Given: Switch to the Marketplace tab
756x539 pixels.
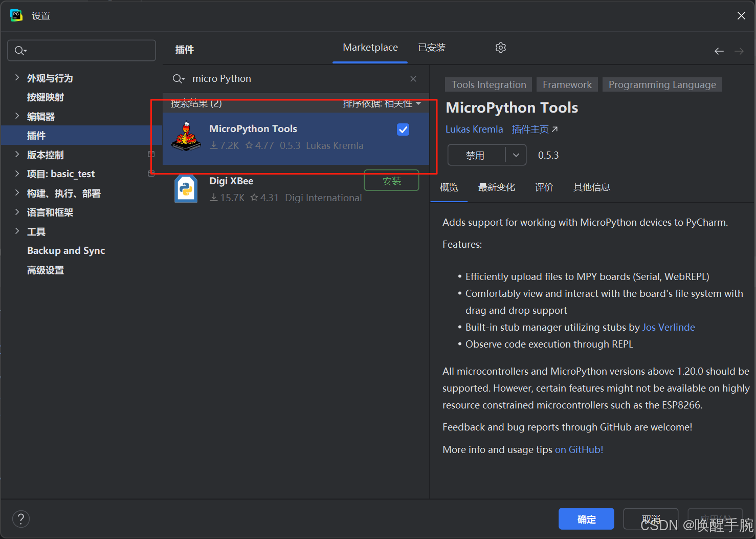Looking at the screenshot, I should point(370,48).
